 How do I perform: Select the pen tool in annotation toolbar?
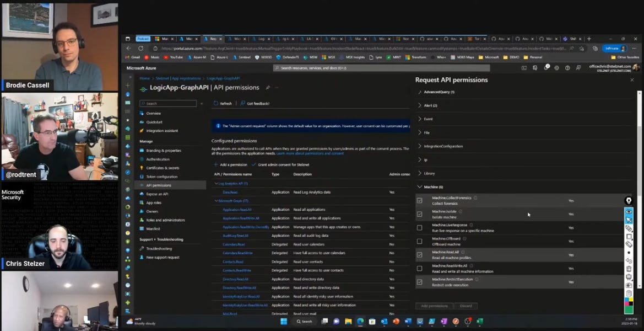coord(629,201)
